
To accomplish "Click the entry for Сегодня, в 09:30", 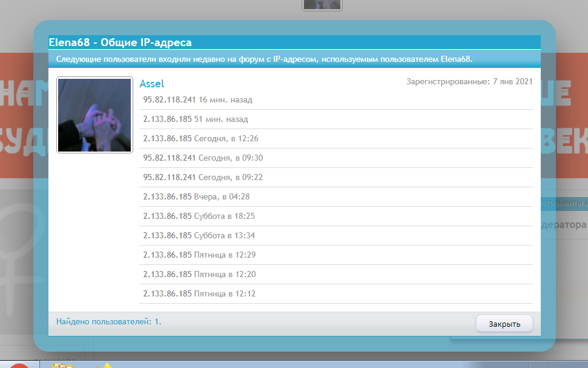I will click(202, 158).
